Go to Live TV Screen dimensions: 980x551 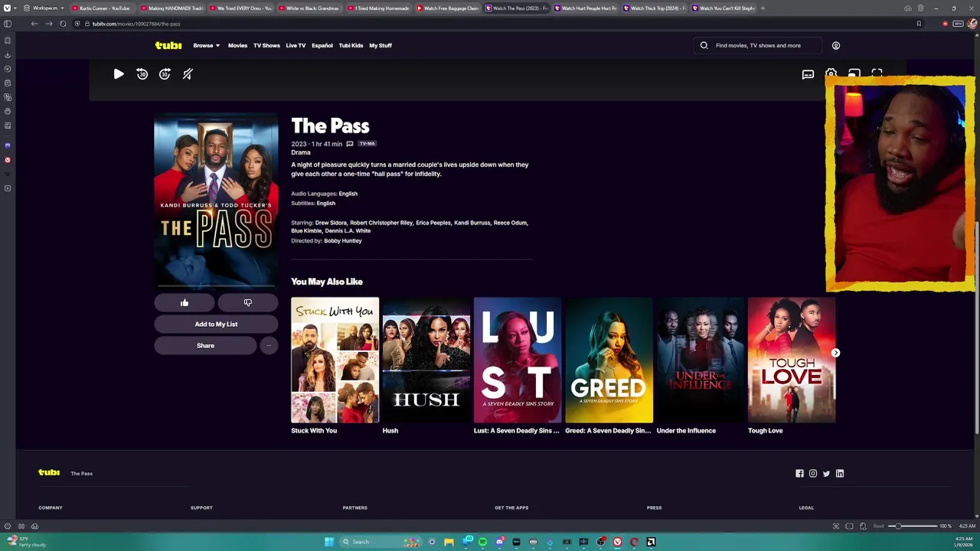[x=296, y=45]
